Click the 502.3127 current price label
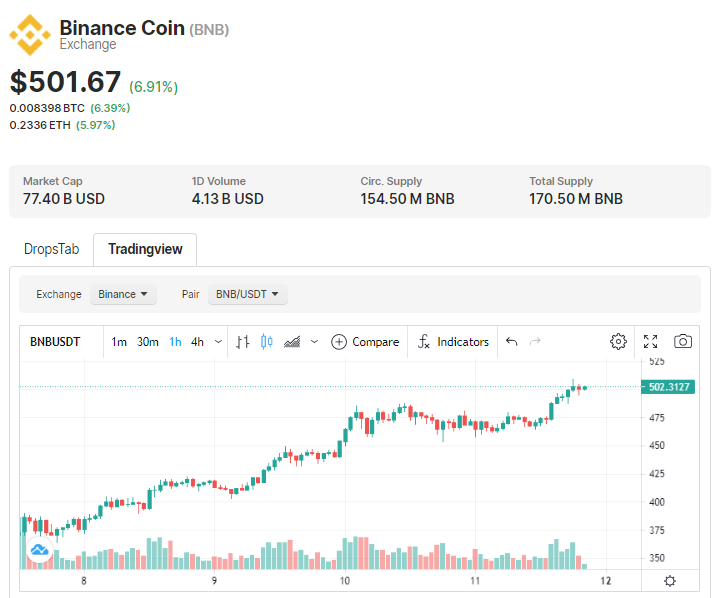This screenshot has height=598, width=718. point(669,387)
